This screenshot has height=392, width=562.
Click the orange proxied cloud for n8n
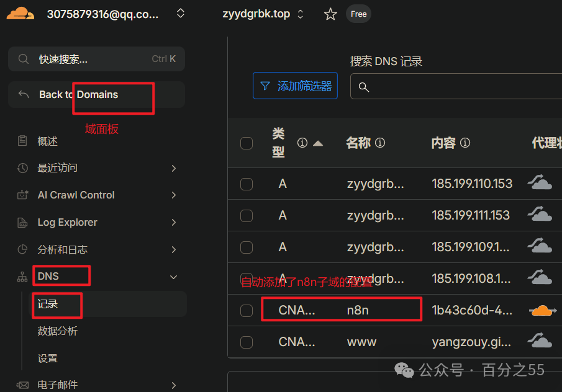(542, 310)
